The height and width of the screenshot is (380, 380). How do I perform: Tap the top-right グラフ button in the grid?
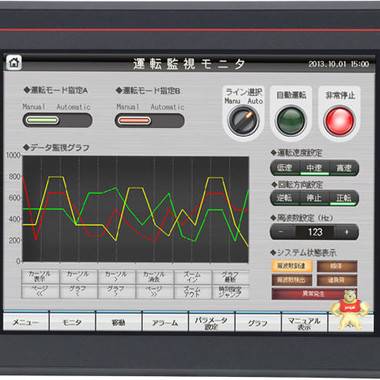coord(230,277)
